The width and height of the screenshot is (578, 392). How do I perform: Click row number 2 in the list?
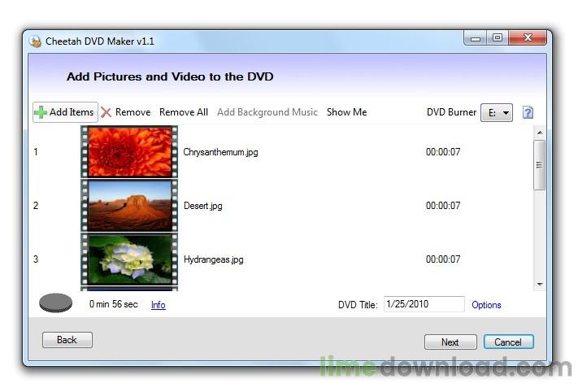(36, 206)
